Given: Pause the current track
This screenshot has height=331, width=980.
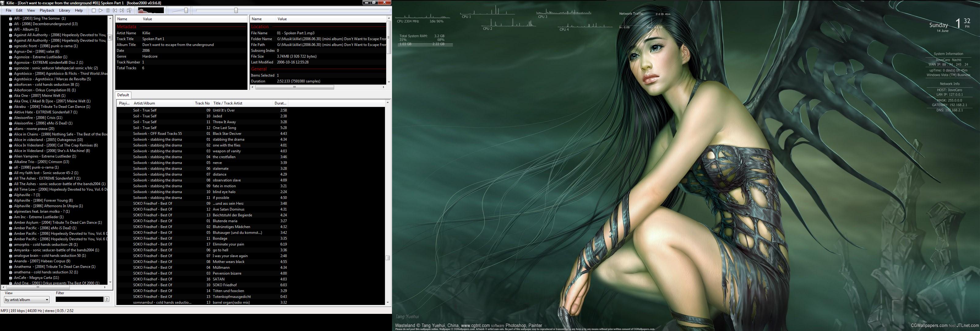Looking at the screenshot, I should coord(108,10).
